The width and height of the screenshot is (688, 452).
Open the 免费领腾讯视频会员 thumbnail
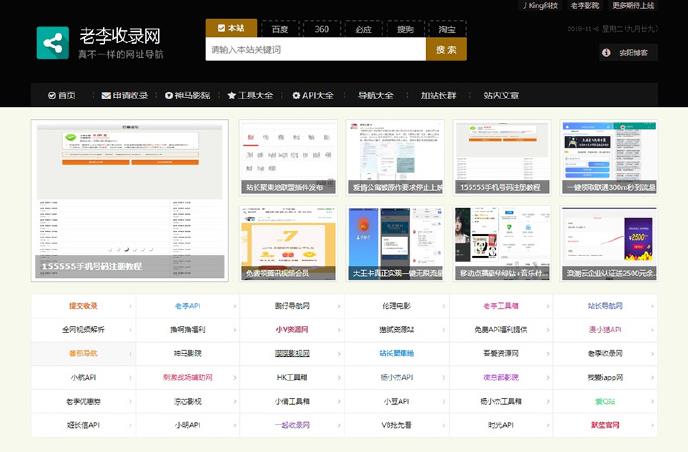288,244
